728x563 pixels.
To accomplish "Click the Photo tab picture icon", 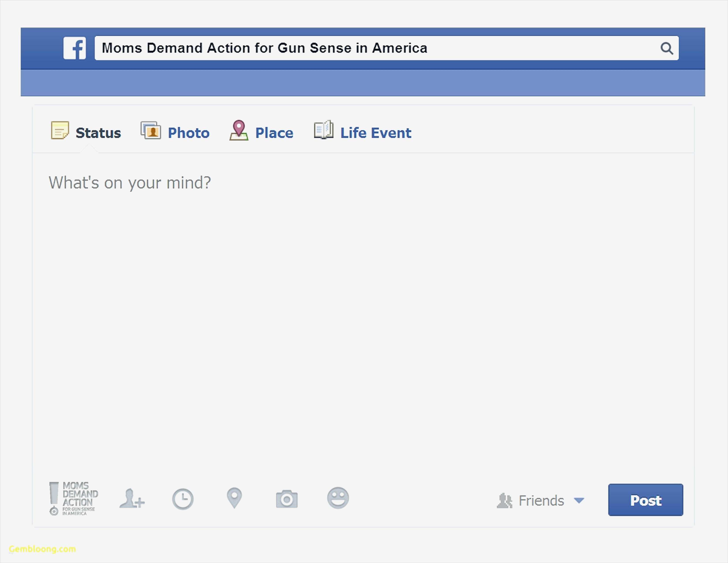I will [151, 130].
